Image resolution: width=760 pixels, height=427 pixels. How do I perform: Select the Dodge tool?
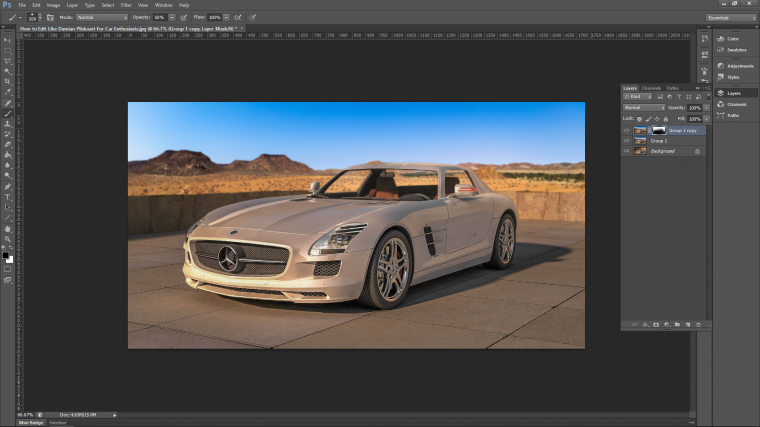click(x=7, y=175)
